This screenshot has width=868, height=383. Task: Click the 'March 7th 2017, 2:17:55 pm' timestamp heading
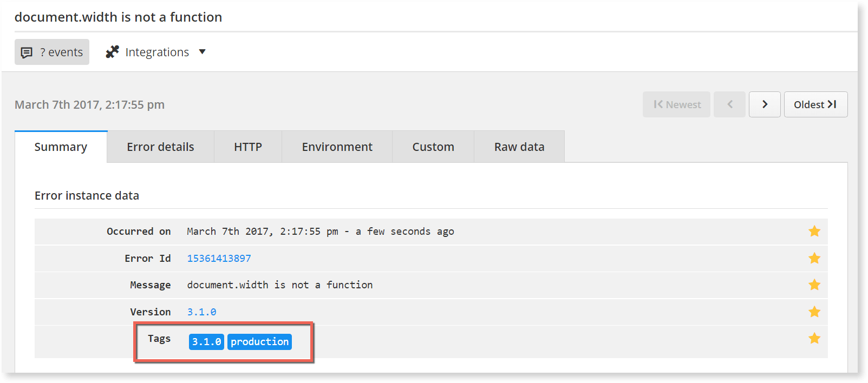pos(89,104)
